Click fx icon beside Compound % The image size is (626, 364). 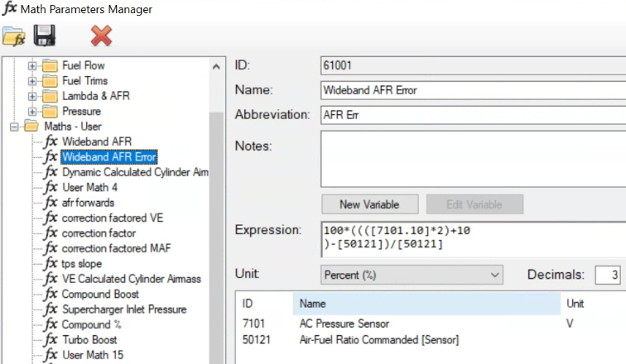(x=51, y=324)
